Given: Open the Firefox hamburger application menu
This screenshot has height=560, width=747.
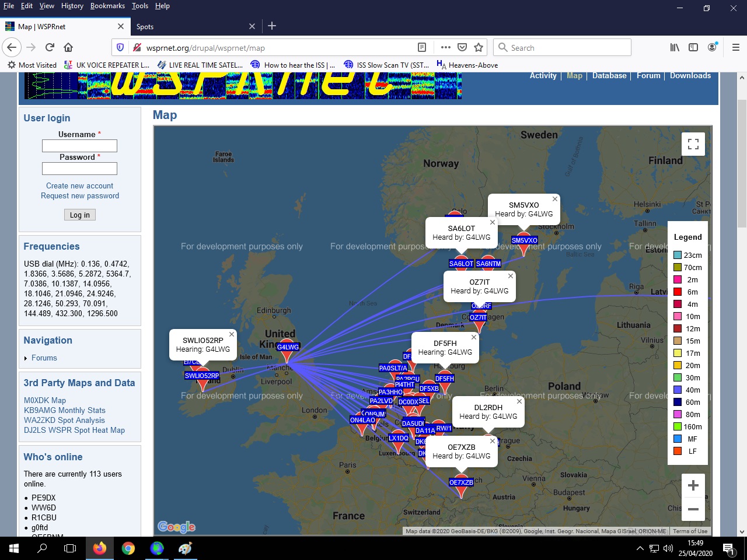Looking at the screenshot, I should point(735,47).
